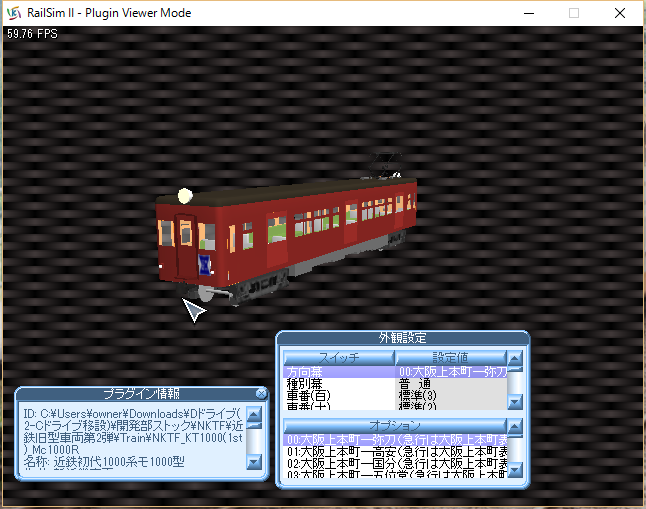Image resolution: width=646 pixels, height=509 pixels.
Task: Click scroll-up arrow in plugin info panel
Action: coord(254,414)
